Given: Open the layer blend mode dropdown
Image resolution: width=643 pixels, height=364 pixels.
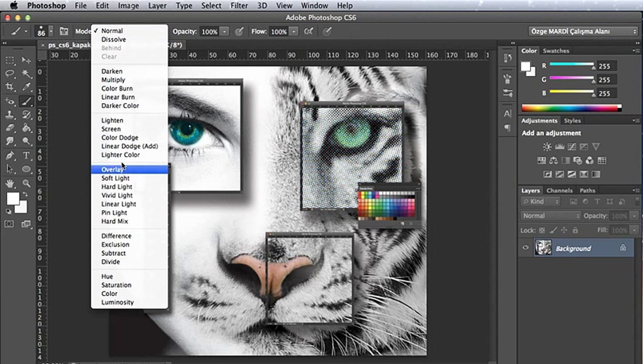Looking at the screenshot, I should 551,216.
